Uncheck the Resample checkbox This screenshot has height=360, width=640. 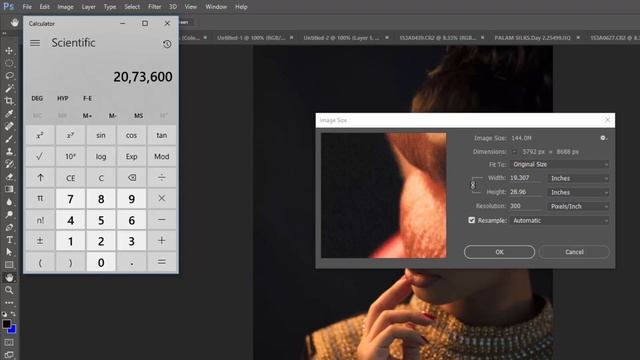[x=472, y=220]
